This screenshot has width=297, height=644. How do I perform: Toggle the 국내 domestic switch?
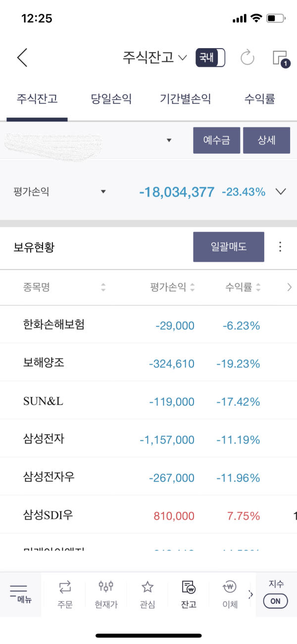[x=210, y=58]
